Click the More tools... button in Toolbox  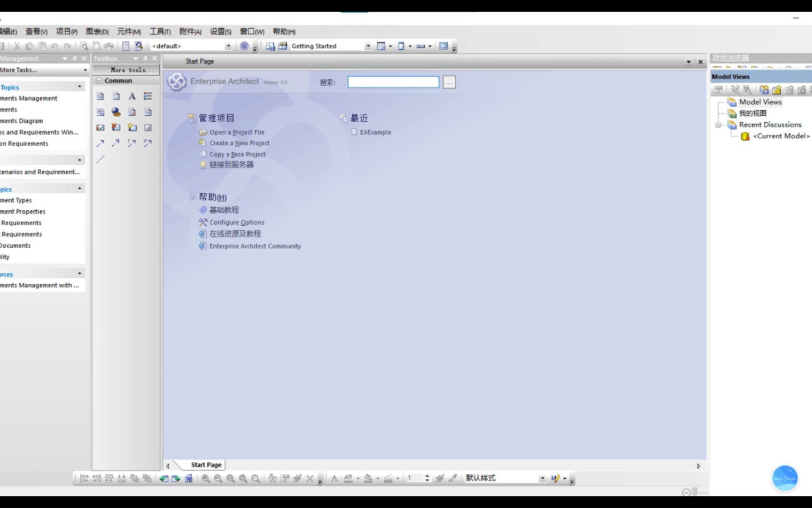click(126, 70)
